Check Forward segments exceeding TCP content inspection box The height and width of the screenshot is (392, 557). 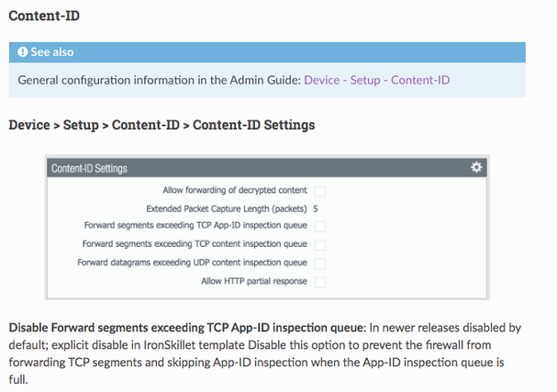click(x=320, y=245)
